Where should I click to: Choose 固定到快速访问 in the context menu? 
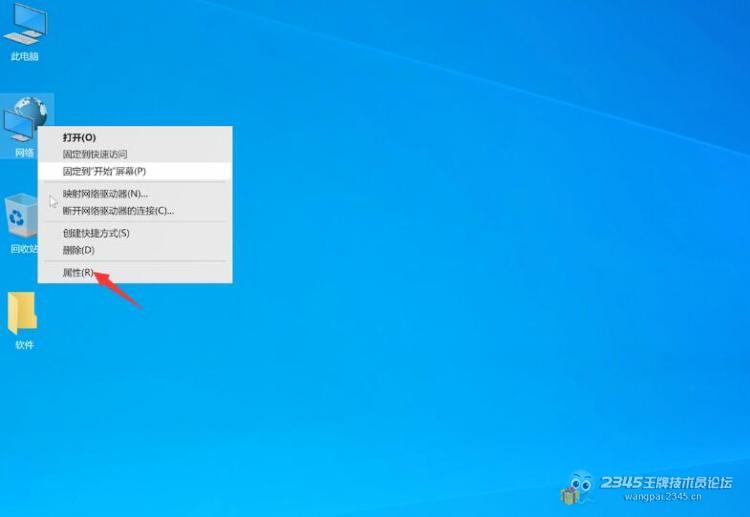135,154
